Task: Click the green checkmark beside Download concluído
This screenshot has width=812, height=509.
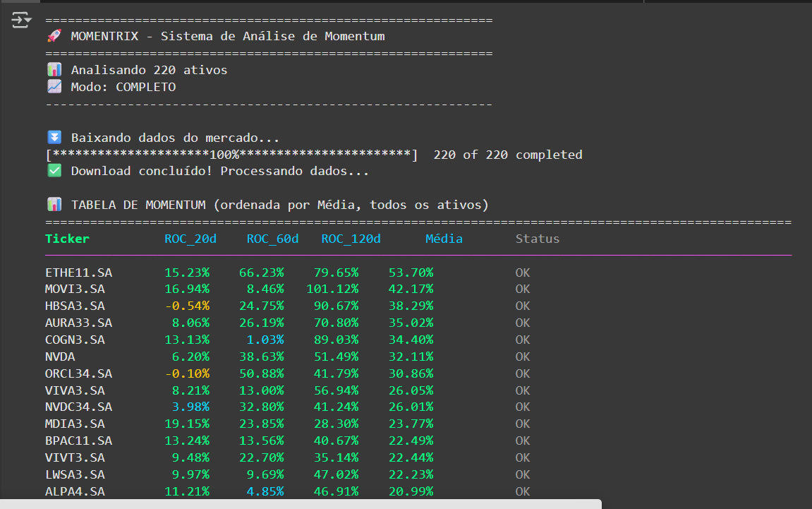Action: (x=54, y=171)
